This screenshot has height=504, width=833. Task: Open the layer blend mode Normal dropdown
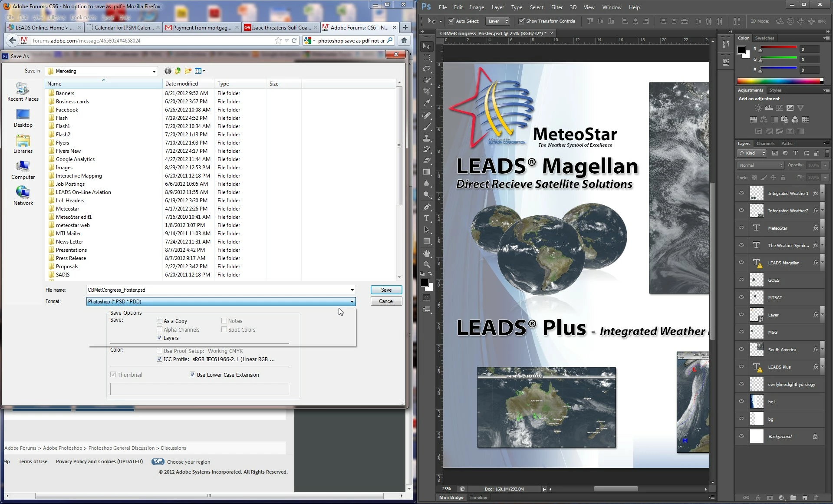[761, 165]
